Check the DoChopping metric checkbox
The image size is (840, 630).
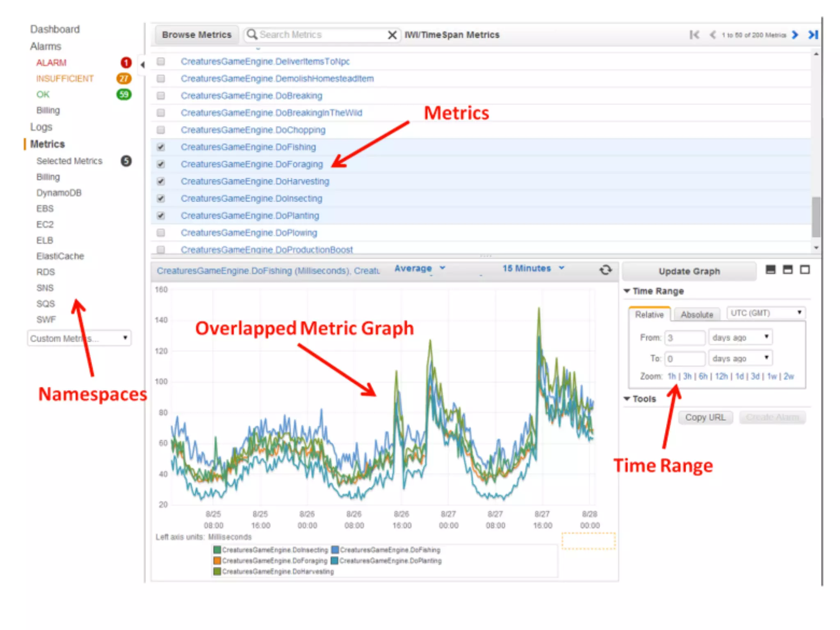pos(161,130)
